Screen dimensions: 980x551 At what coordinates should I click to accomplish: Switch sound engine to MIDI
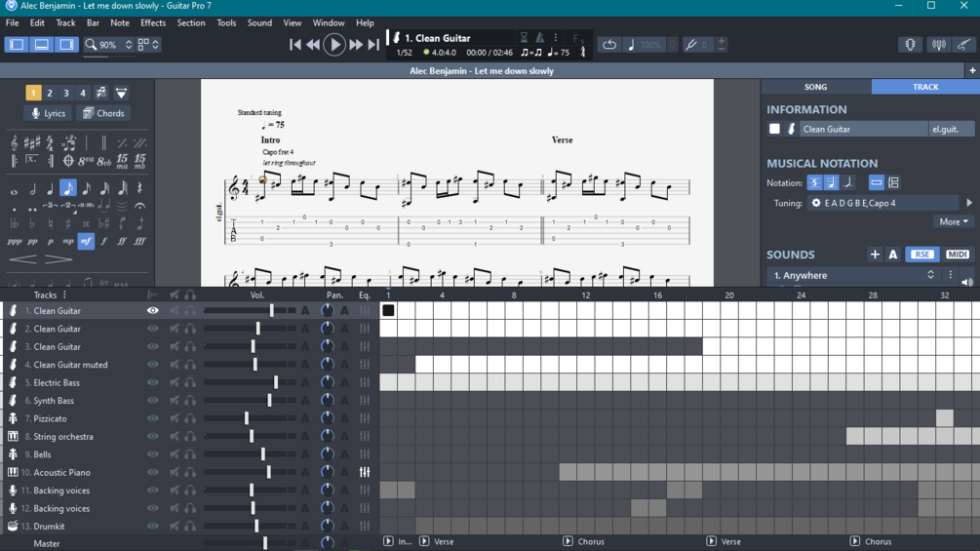(957, 255)
